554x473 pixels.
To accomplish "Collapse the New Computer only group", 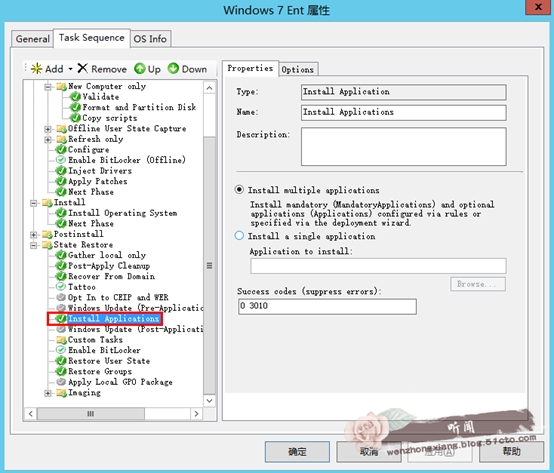I will pyautogui.click(x=48, y=87).
